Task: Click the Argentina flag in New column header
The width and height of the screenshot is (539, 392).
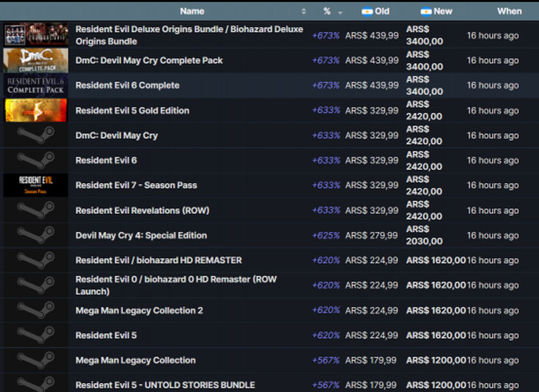Action: click(x=425, y=11)
